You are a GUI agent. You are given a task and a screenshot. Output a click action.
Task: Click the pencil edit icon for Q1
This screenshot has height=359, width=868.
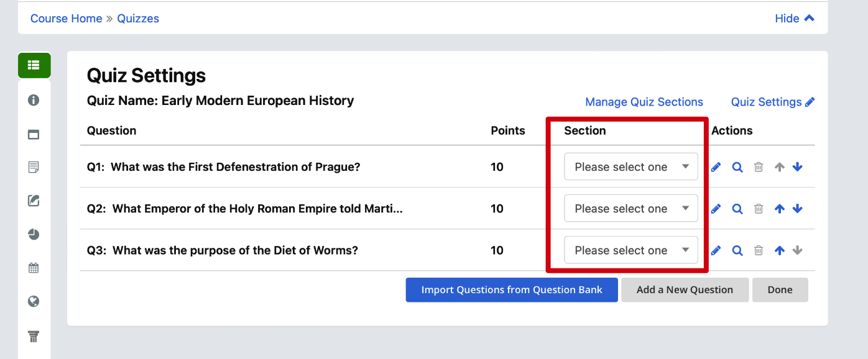click(x=716, y=167)
